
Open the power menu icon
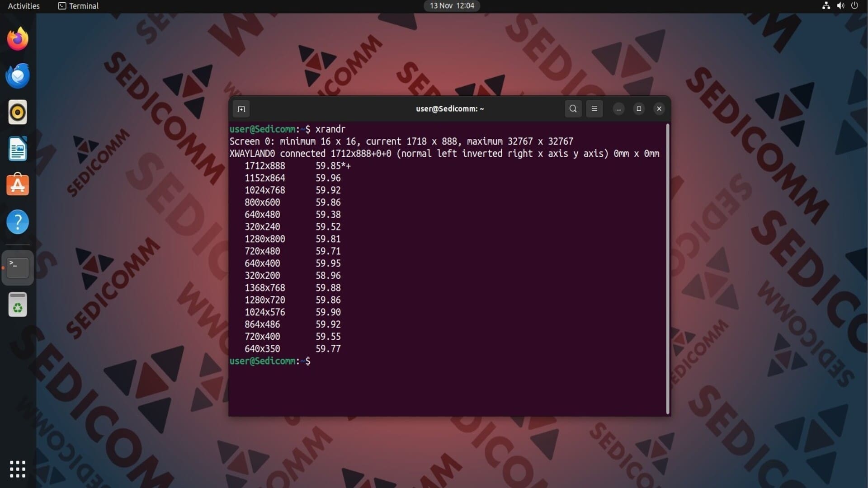click(x=854, y=6)
